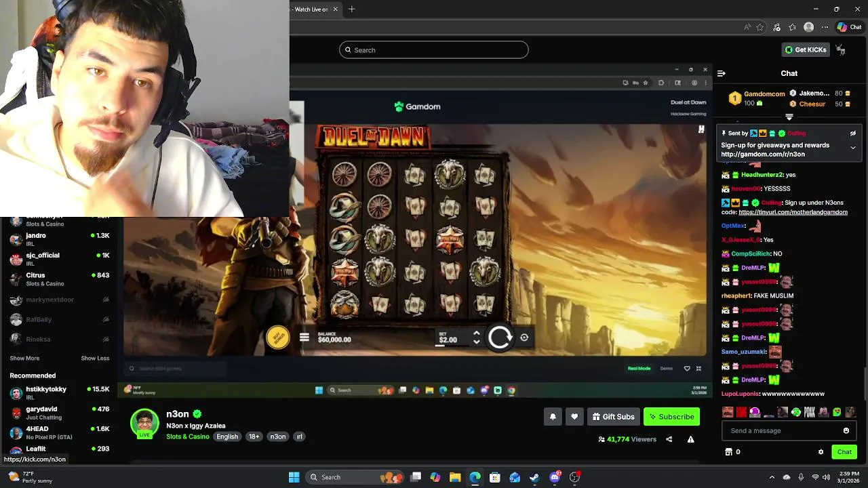The height and width of the screenshot is (488, 868).
Task: Open 4HEAD recommended channel
Action: [x=60, y=432]
